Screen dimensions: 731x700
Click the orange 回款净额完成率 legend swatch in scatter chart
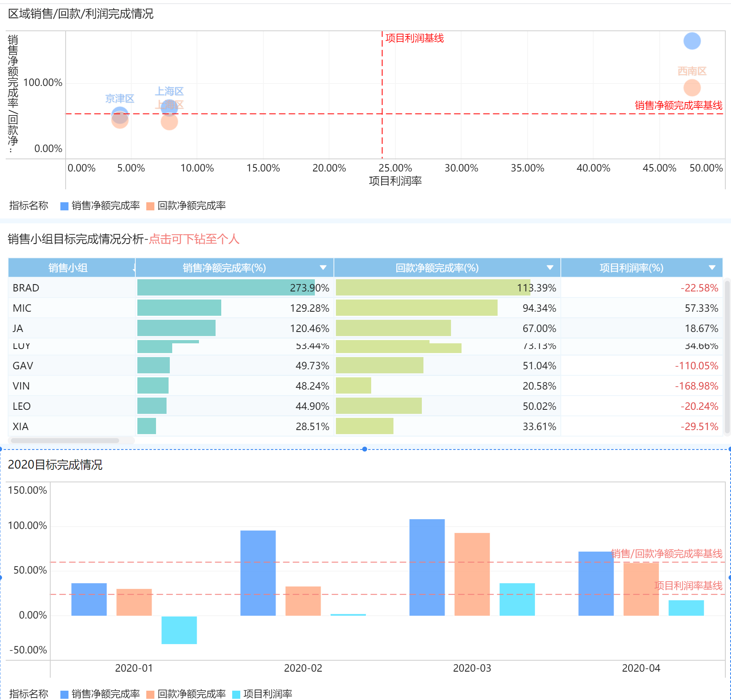pos(150,206)
